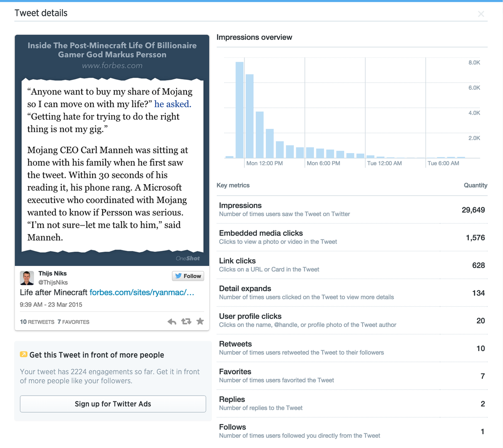Viewport: 503px width, 448px height.
Task: Click the 'Mon 12:00 PM' chart axis label
Action: click(x=264, y=163)
